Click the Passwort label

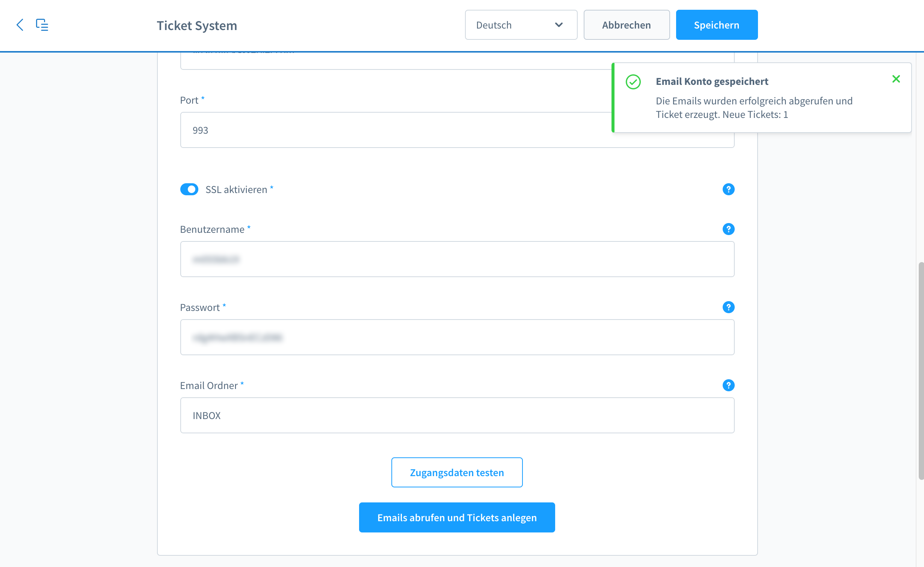200,308
